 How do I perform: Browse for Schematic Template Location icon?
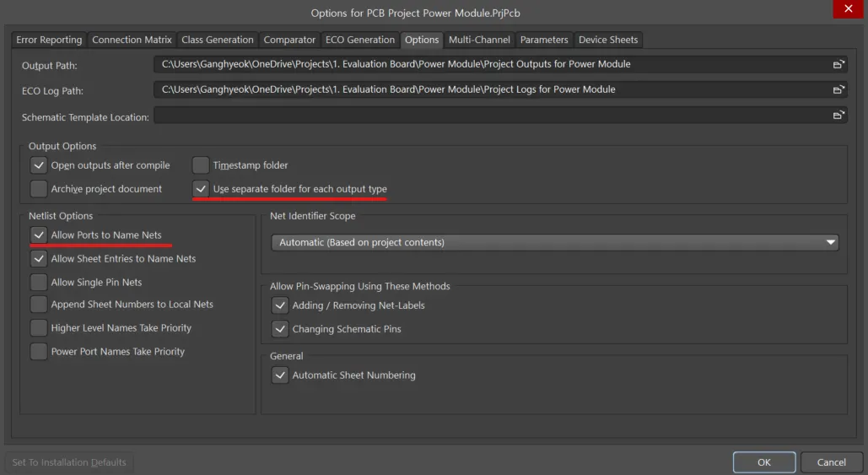838,115
